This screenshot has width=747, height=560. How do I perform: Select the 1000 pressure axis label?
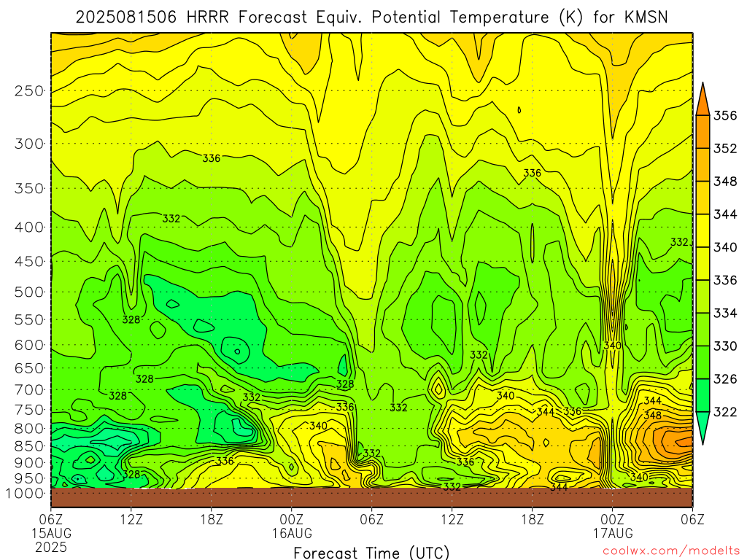[x=25, y=494]
